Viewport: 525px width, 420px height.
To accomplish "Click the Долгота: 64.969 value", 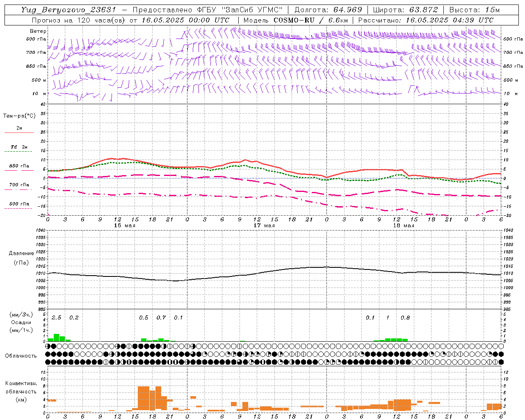I will (328, 10).
